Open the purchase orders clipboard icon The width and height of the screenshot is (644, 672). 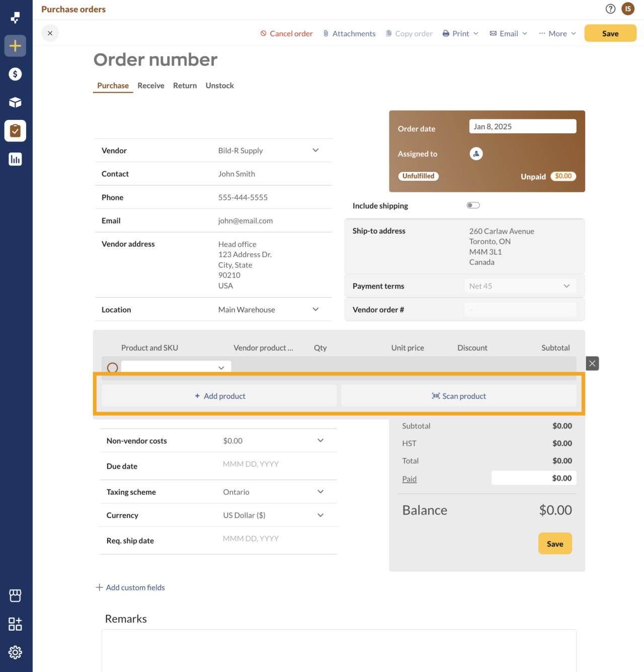[15, 130]
